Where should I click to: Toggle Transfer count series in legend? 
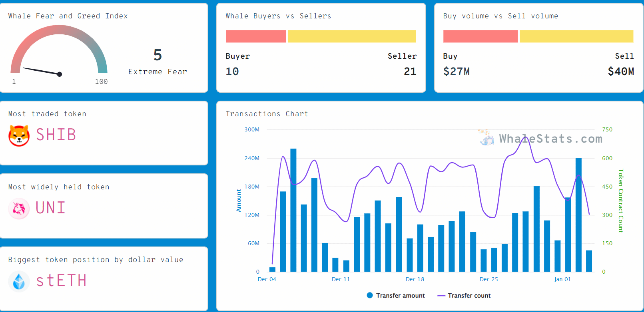[469, 296]
